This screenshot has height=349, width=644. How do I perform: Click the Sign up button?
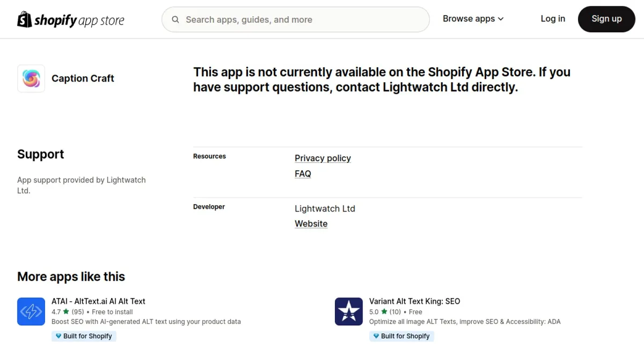pyautogui.click(x=606, y=19)
